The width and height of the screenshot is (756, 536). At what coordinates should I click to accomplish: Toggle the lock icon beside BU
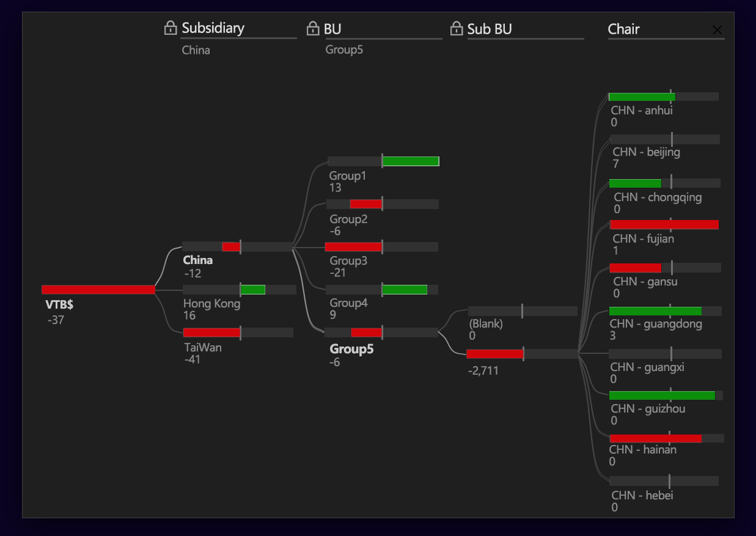(313, 28)
